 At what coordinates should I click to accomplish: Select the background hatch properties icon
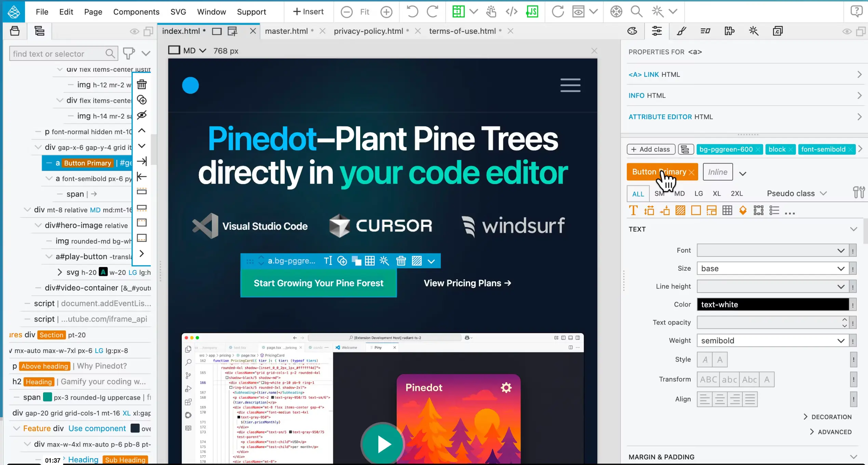[x=680, y=210]
